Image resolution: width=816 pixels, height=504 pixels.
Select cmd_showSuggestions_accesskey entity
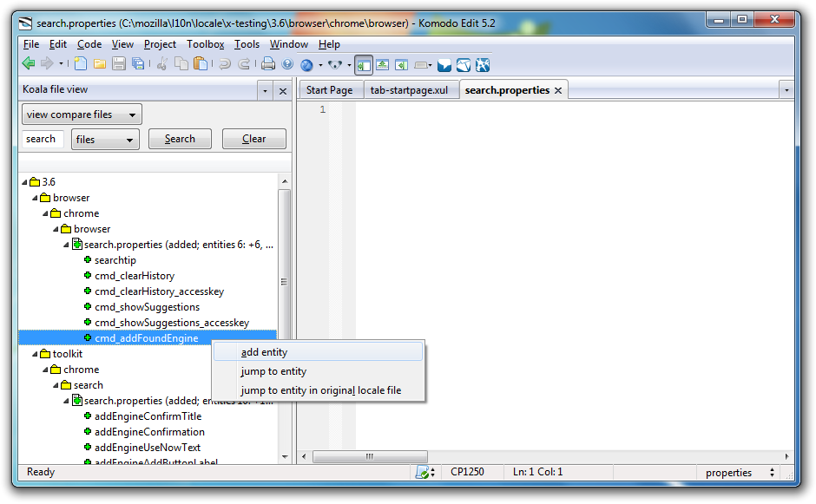click(172, 323)
